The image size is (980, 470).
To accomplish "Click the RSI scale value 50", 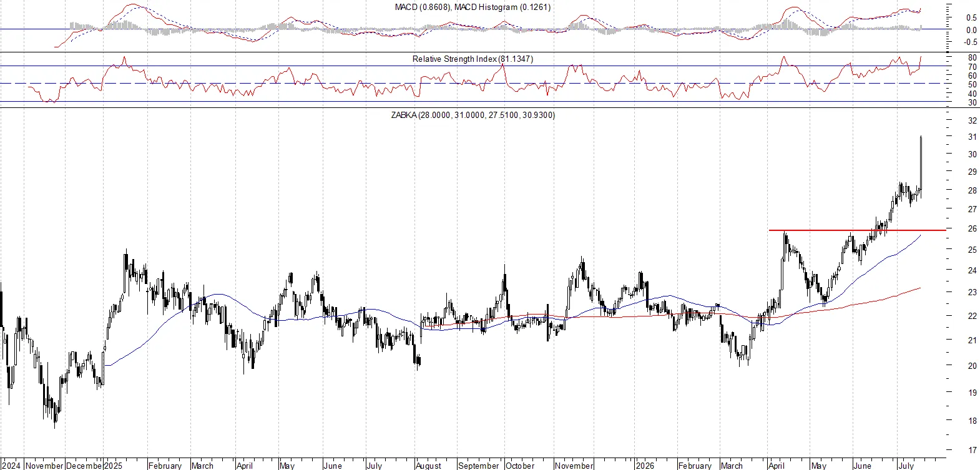I will click(x=972, y=85).
